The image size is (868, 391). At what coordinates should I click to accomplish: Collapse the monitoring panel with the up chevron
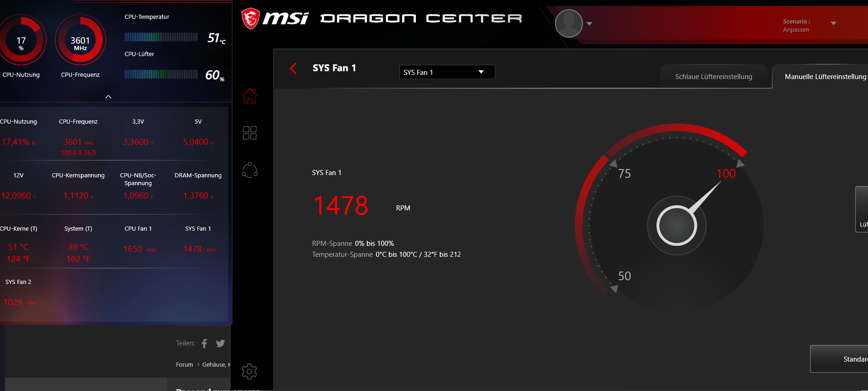pyautogui.click(x=108, y=96)
